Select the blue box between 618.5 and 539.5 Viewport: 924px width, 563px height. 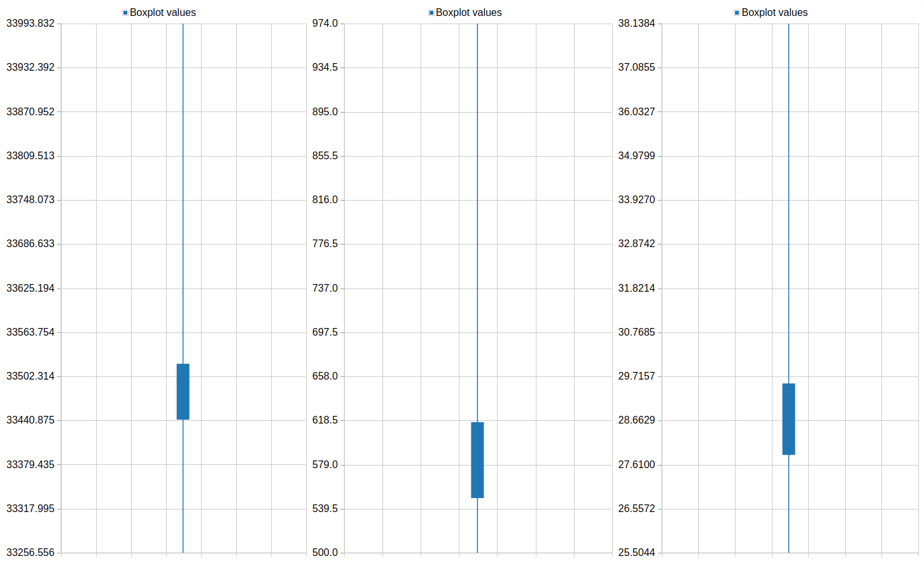pyautogui.click(x=477, y=460)
